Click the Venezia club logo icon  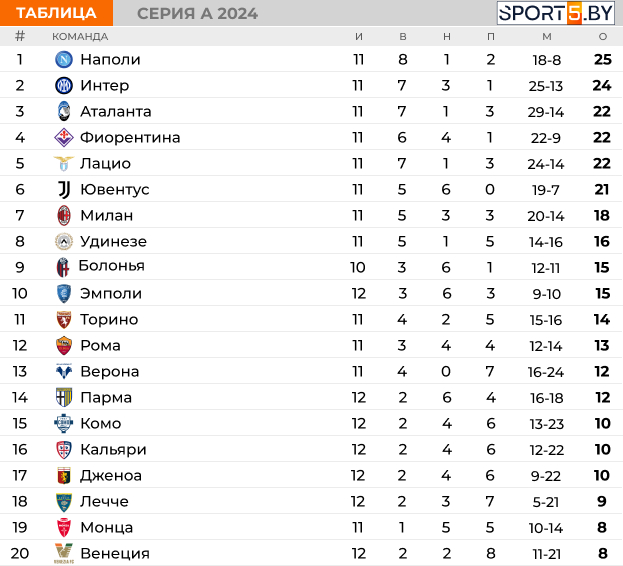point(64,553)
